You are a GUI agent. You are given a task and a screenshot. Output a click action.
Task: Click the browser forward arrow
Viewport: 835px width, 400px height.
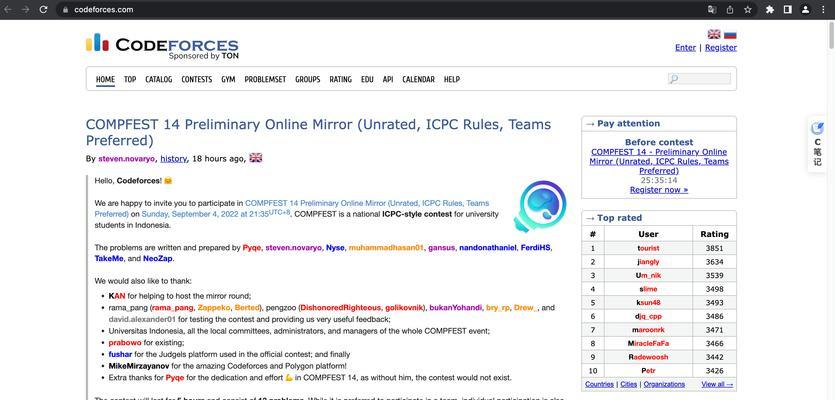click(x=25, y=10)
